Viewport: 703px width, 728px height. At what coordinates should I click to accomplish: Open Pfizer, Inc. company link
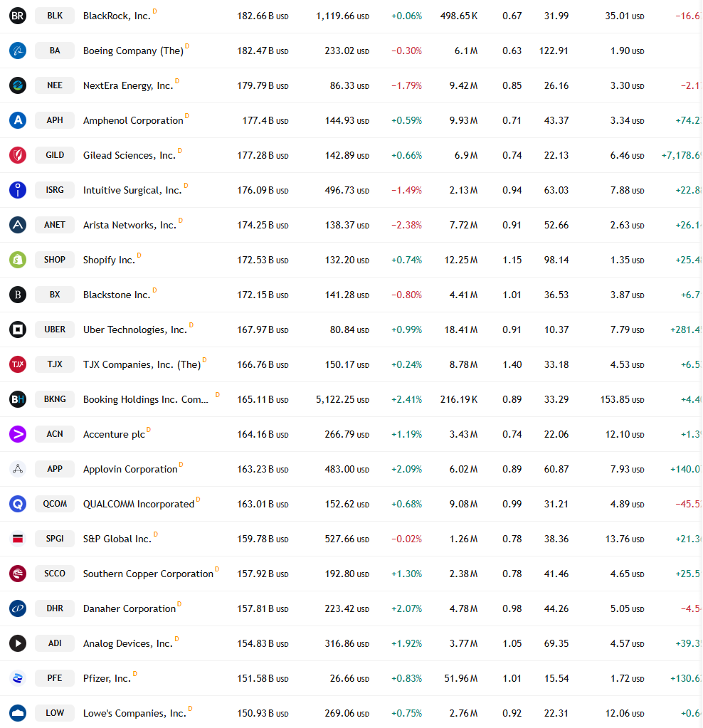click(107, 679)
